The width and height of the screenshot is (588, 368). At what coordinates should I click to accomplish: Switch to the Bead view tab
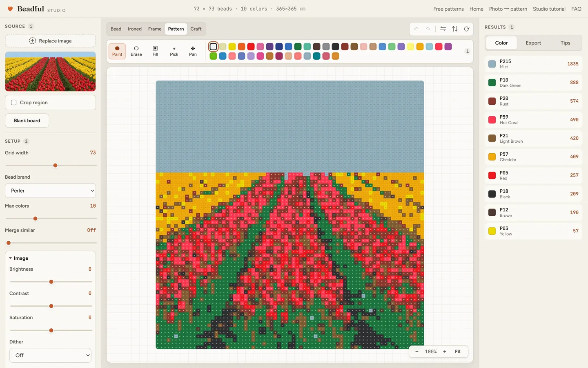(116, 29)
